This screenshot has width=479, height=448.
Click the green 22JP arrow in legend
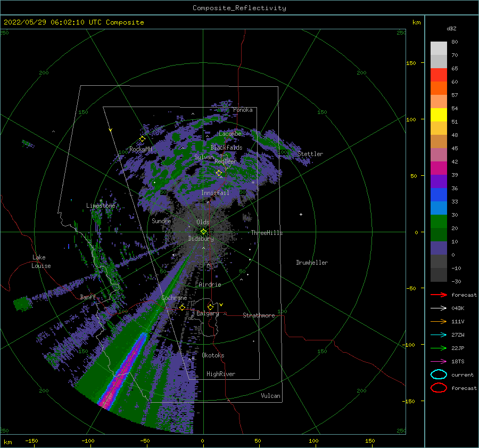coord(439,348)
